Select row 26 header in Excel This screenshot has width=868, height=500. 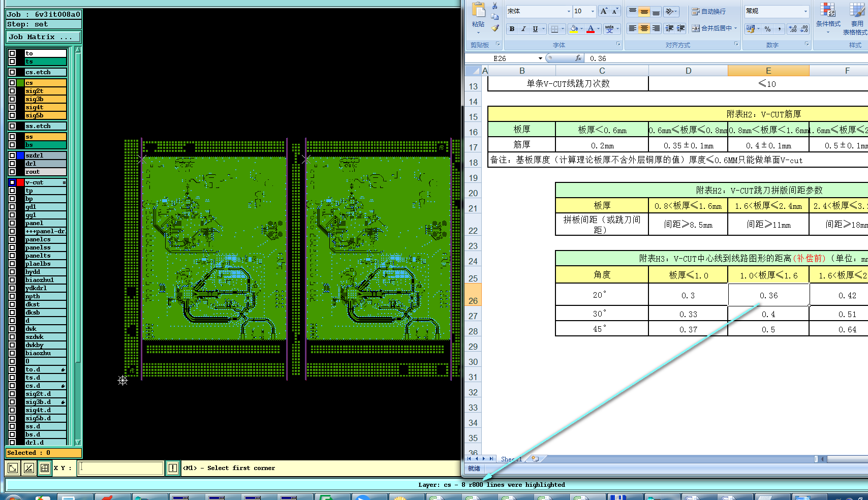coord(473,294)
